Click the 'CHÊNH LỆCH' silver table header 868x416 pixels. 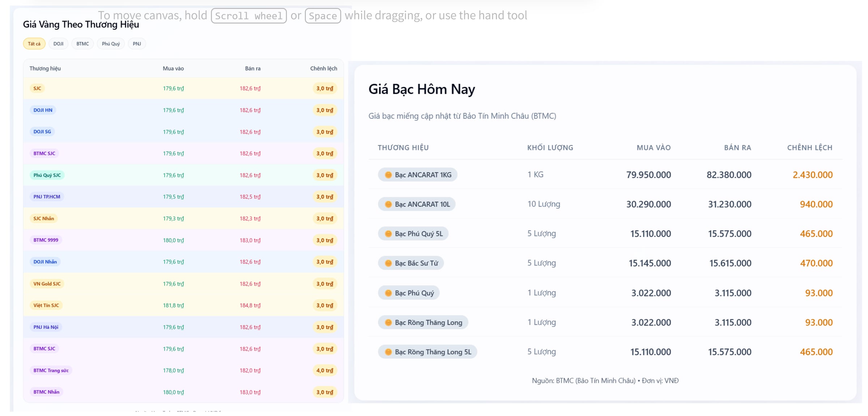click(810, 147)
